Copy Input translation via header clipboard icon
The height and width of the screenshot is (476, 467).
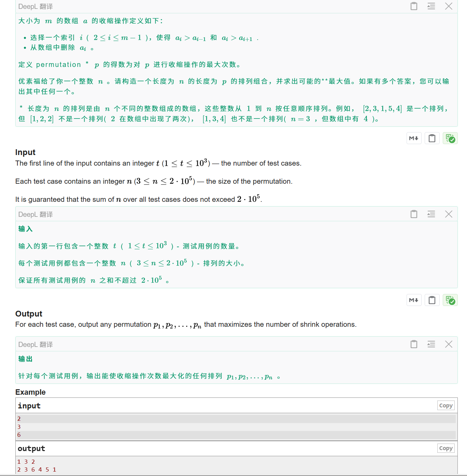413,214
